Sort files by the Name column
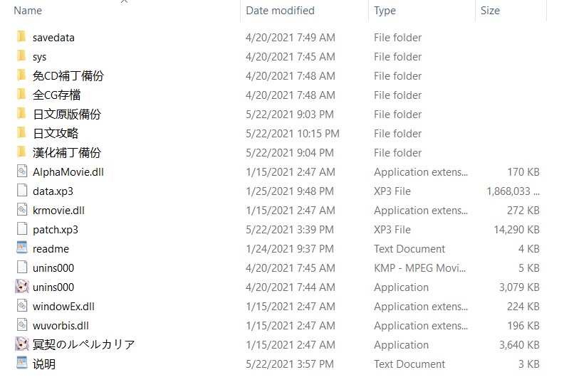 point(28,11)
